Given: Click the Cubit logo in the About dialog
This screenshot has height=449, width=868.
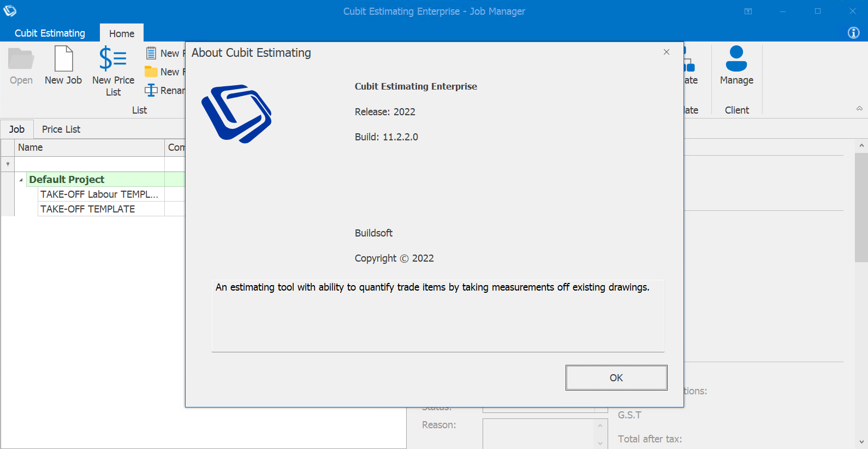Looking at the screenshot, I should 236,114.
